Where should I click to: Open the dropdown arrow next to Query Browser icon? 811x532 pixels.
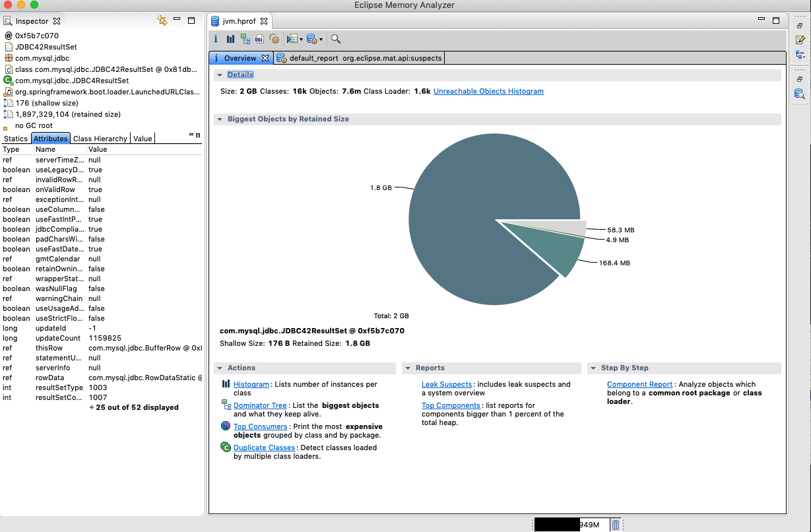[x=321, y=40]
